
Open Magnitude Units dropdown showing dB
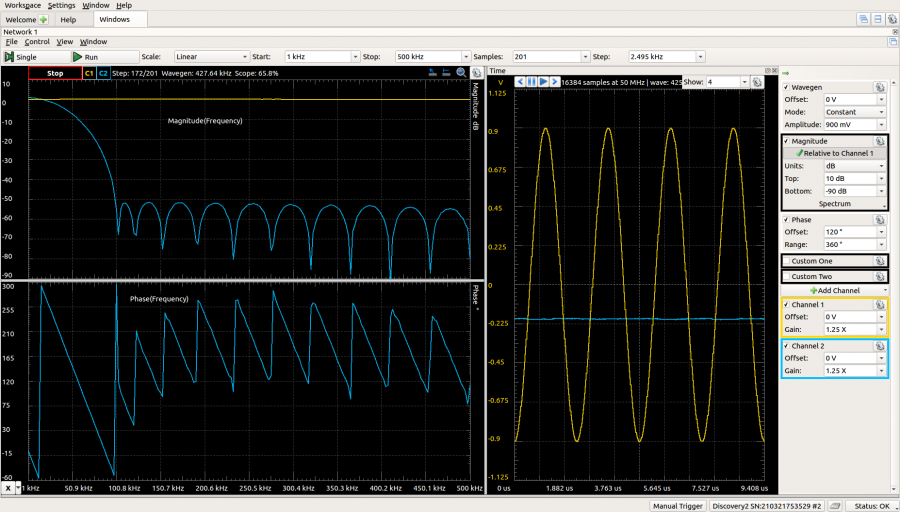click(x=855, y=166)
